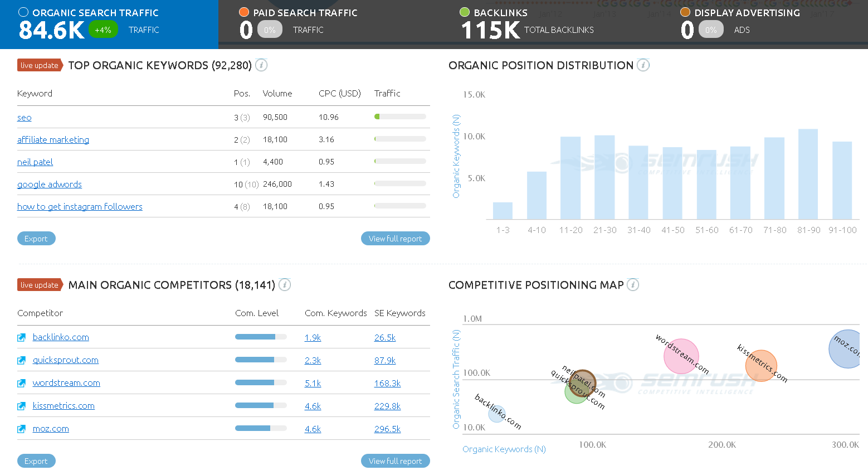868x475 pixels.
Task: Click the live update badge beside Main Organic Competitors
Action: 40,285
